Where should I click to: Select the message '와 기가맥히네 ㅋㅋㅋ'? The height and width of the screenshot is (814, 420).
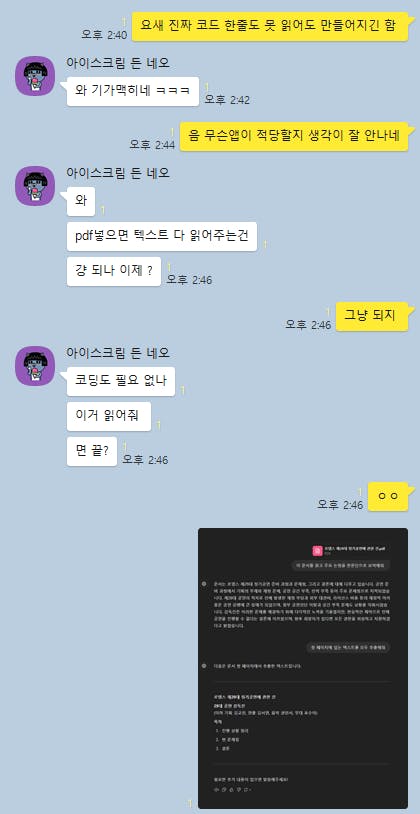(x=133, y=91)
